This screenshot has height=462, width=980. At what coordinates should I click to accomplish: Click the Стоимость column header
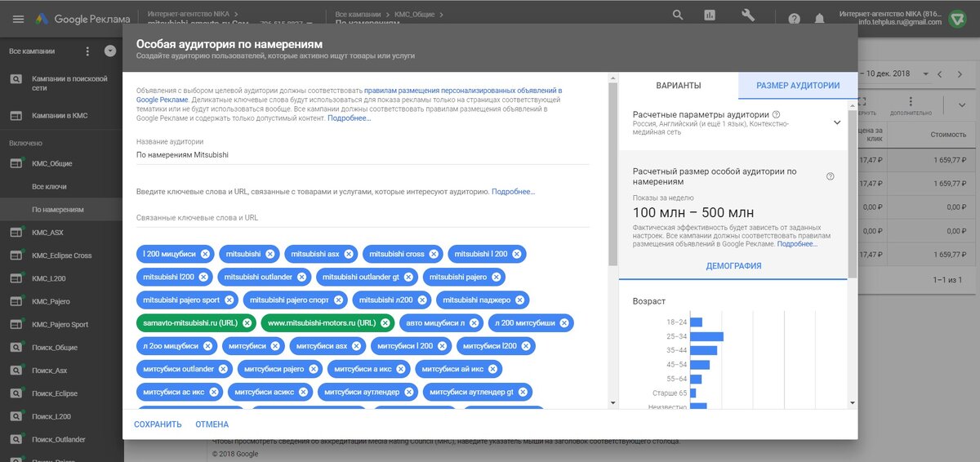click(947, 135)
